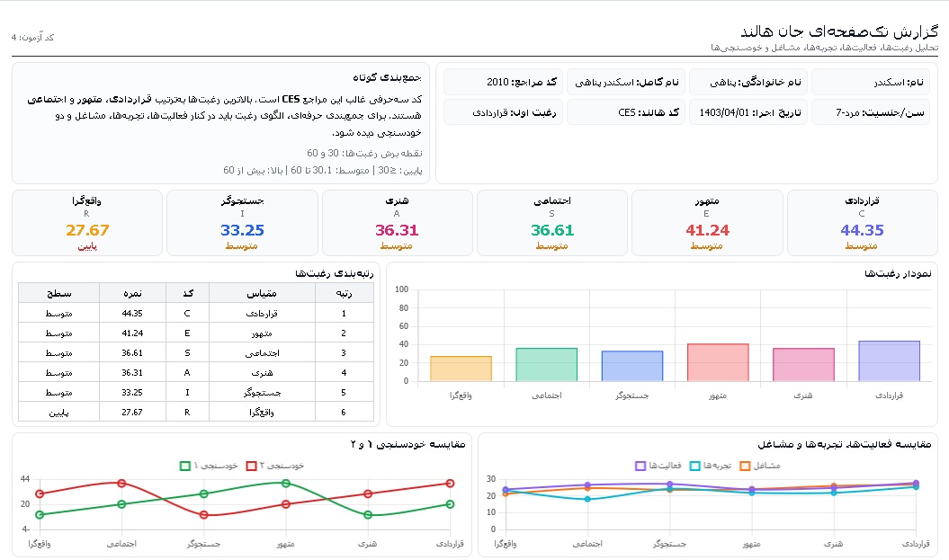This screenshot has height=560, width=949.
Task: Click the متهور peak point on green line
Action: tap(286, 484)
